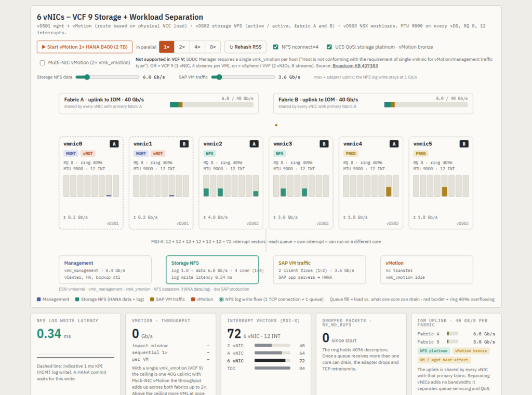Screen dimensions: 532x395
Task: Select the Storage NFS traffic card
Action: tap(212, 269)
